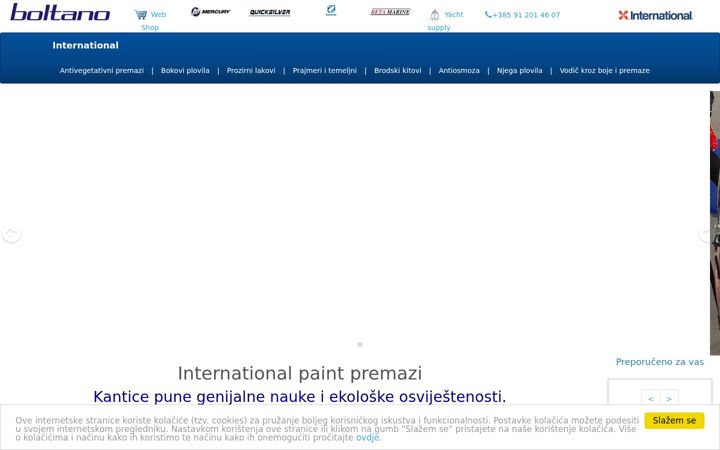Open the Web Shop cart icon
Viewport: 720px width, 450px height.
coord(141,15)
